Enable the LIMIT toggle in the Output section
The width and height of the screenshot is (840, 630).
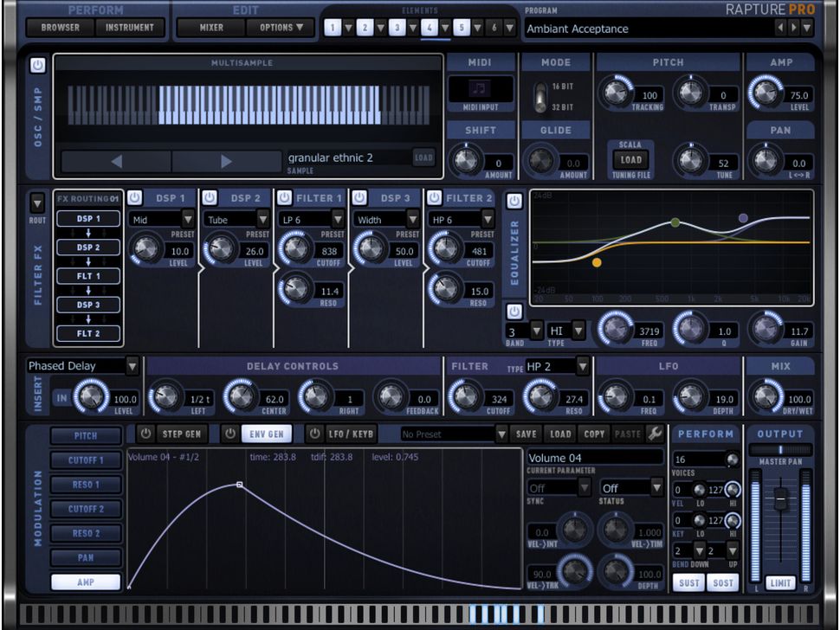point(779,583)
